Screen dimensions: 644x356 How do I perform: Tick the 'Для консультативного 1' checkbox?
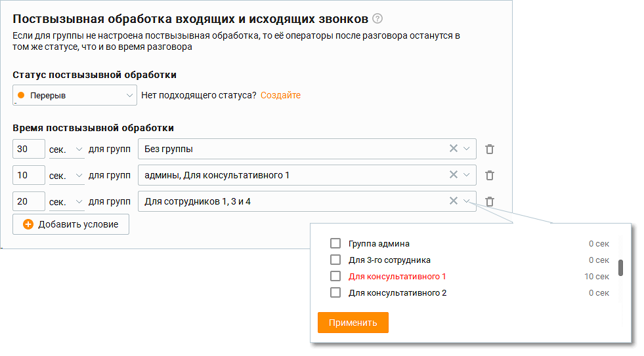click(x=335, y=276)
